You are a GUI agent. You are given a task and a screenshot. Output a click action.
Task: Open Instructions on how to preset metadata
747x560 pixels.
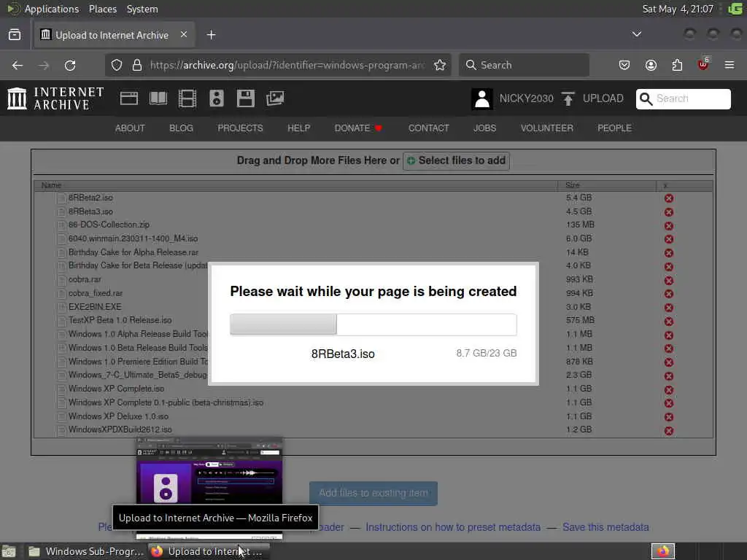point(453,527)
